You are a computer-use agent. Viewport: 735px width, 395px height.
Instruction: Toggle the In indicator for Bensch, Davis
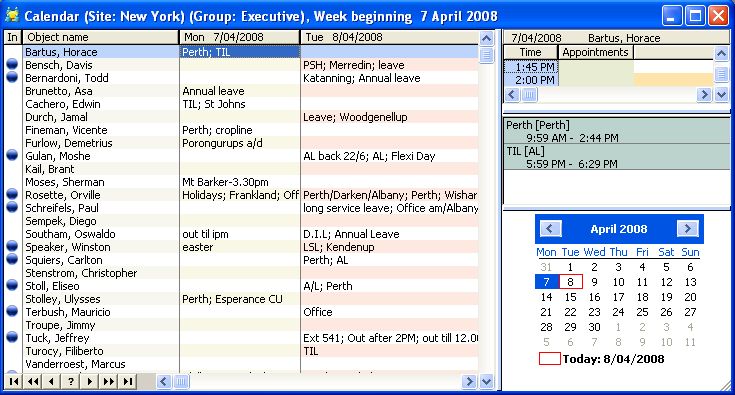tap(13, 64)
